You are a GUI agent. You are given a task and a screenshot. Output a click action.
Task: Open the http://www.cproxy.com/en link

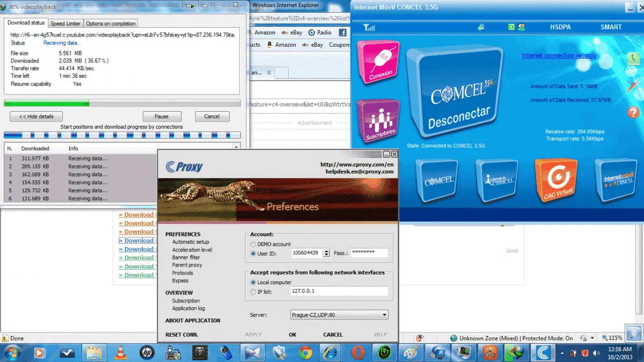(356, 164)
